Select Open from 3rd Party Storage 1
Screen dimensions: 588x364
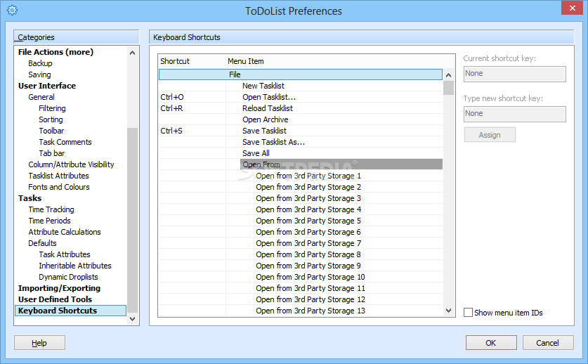(301, 176)
